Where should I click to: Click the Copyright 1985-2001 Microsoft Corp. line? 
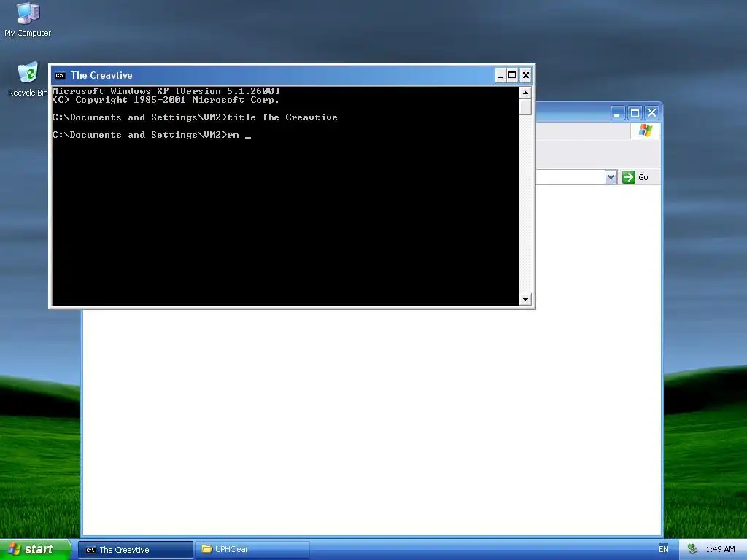(166, 100)
